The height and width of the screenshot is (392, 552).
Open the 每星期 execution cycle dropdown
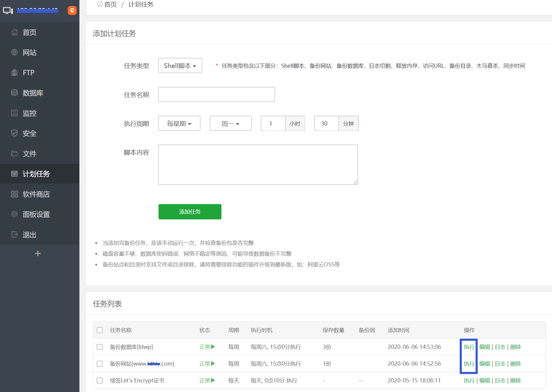[179, 123]
